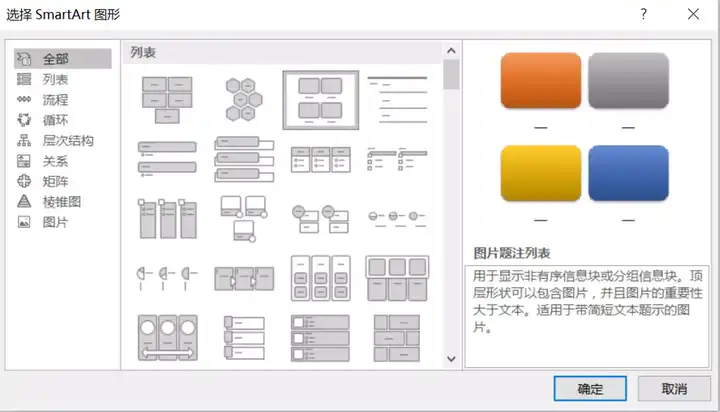720x412 pixels.
Task: Click the 棱锥图 category label
Action: [x=62, y=201]
